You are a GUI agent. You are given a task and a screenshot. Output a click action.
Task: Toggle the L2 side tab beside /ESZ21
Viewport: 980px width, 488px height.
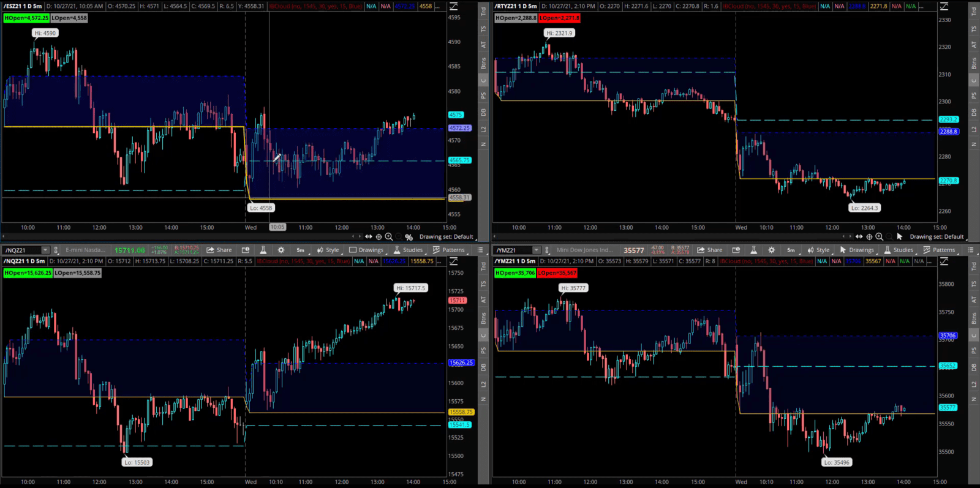coord(483,129)
